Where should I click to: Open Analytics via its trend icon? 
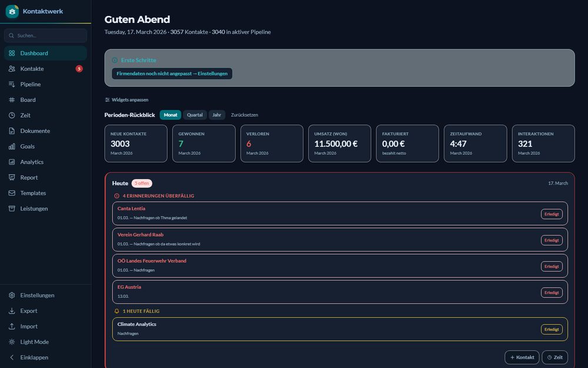tap(11, 162)
